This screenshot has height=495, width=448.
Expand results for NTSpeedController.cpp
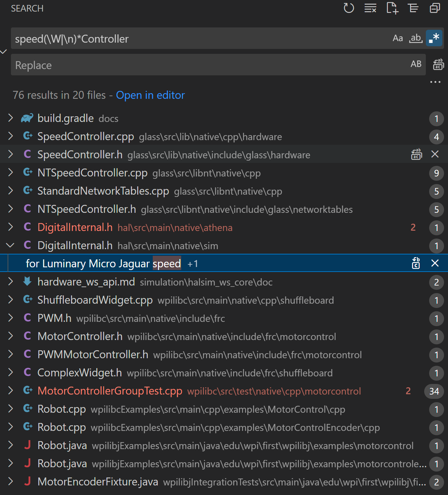[10, 173]
